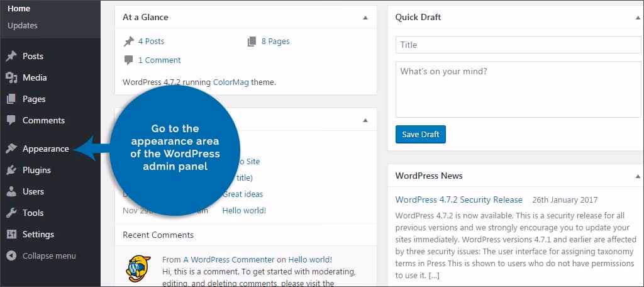Click the Appearance paintbrush icon

coord(11,149)
